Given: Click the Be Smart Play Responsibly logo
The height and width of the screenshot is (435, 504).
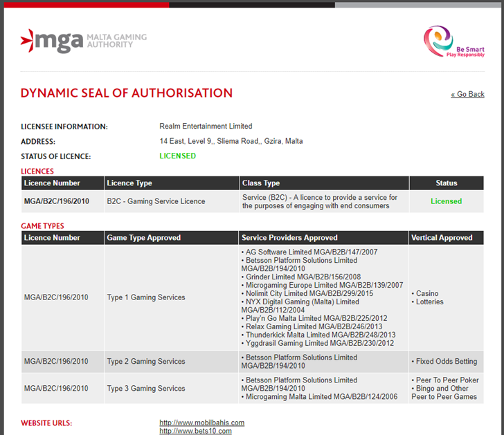Looking at the screenshot, I should pyautogui.click(x=453, y=41).
